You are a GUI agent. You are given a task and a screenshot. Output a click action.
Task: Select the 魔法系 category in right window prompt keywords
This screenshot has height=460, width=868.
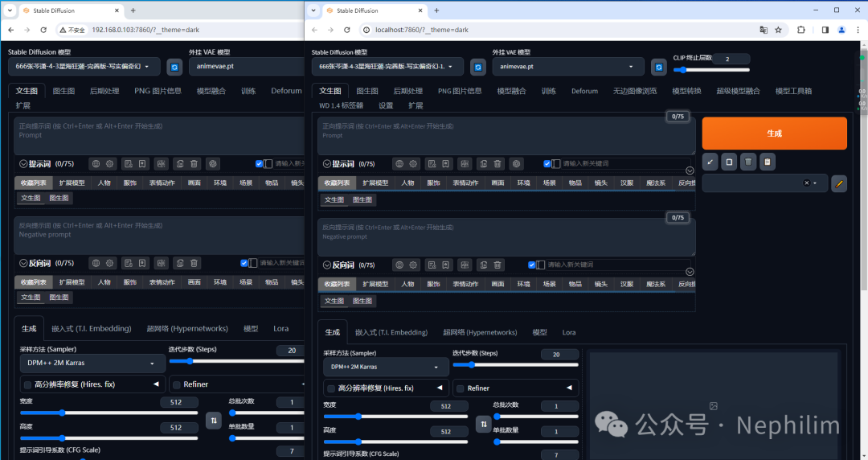point(656,183)
